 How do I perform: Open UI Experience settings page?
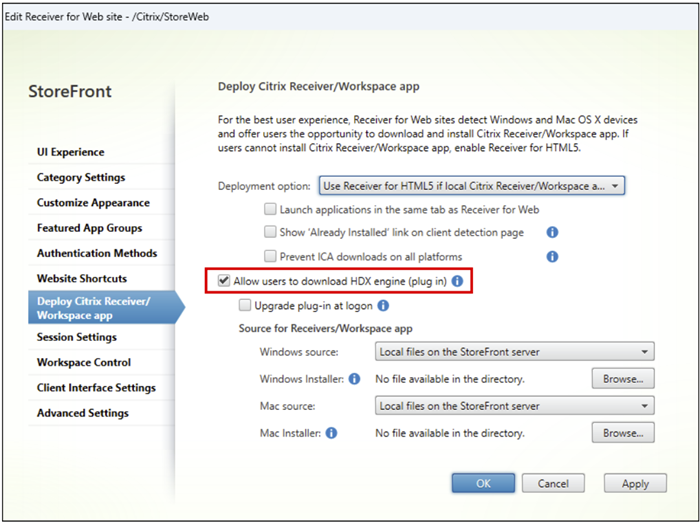click(71, 152)
